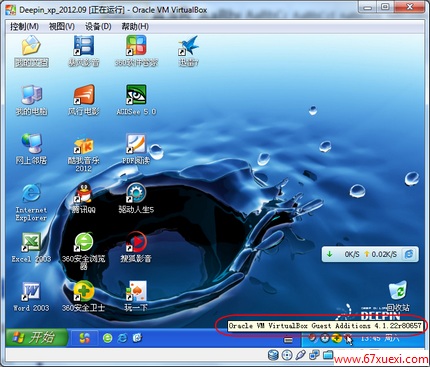Click the 开始 Start button
The height and width of the screenshot is (367, 430).
pos(36,338)
